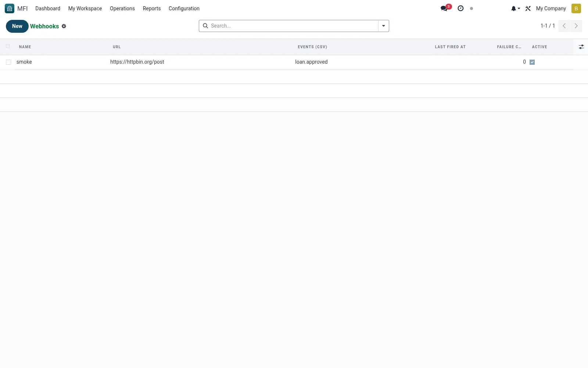588x368 pixels.
Task: Open Webhooks gear actions menu
Action: 64,26
